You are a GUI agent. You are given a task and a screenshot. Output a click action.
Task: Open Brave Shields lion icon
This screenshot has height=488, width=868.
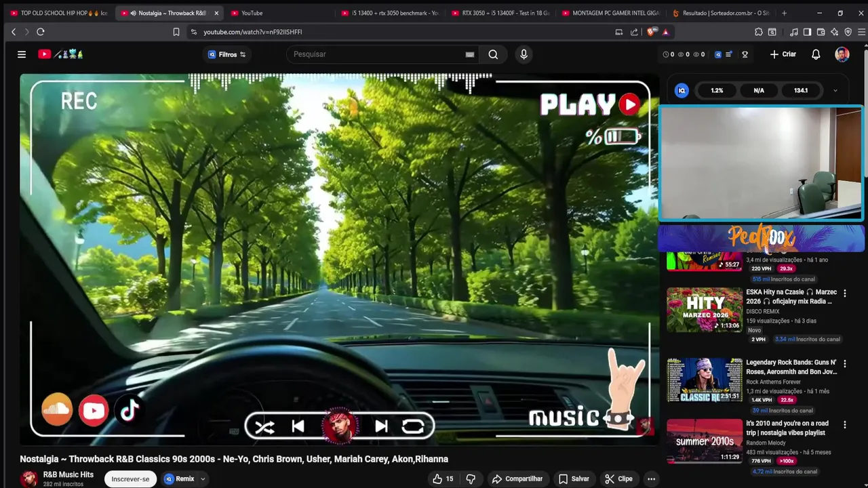coord(652,32)
